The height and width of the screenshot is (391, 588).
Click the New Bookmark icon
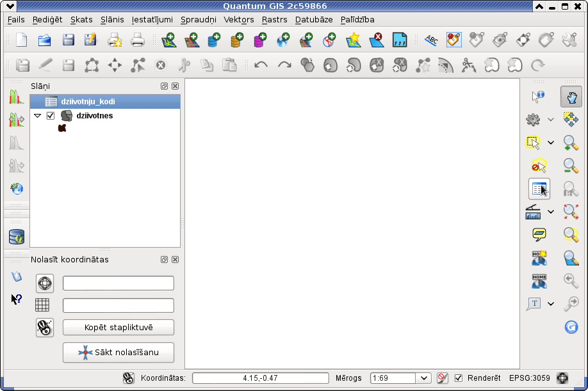pos(539,258)
